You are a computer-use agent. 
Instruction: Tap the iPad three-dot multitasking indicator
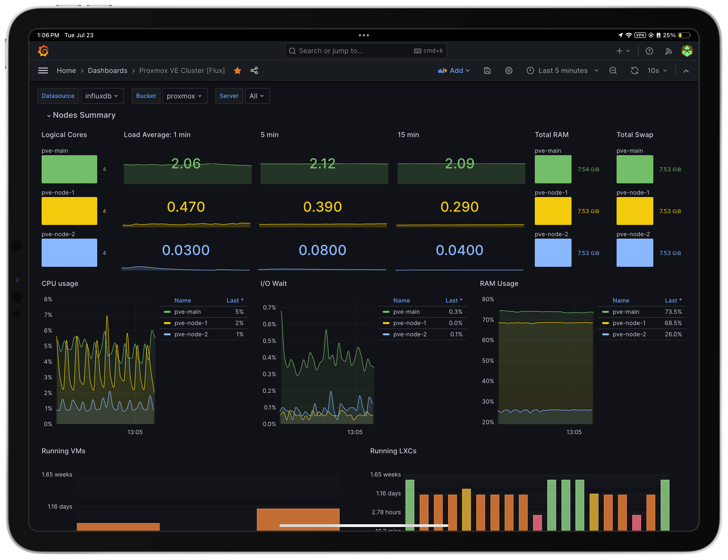[364, 35]
